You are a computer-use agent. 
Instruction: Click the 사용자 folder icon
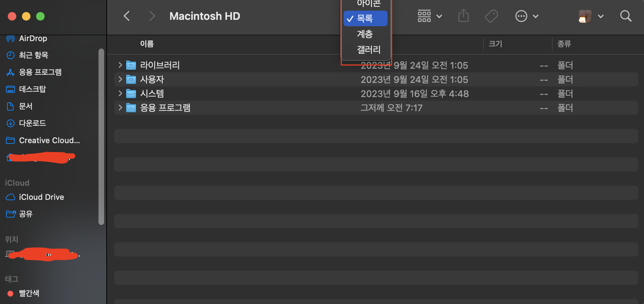[x=131, y=79]
